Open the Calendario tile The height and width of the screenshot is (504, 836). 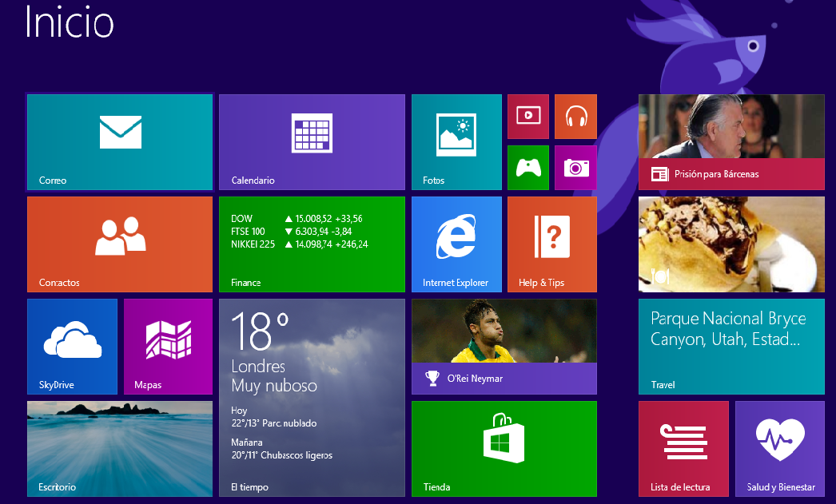pyautogui.click(x=312, y=142)
